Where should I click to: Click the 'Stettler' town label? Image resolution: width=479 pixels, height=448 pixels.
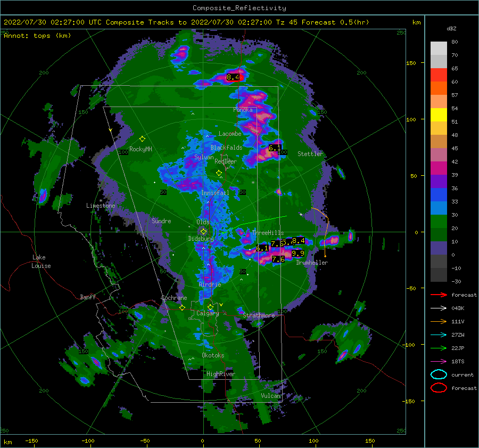point(310,154)
